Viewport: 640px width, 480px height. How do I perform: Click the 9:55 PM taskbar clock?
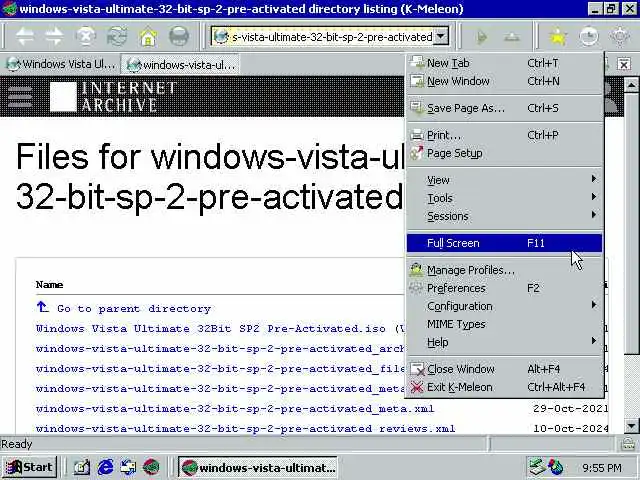pos(602,467)
